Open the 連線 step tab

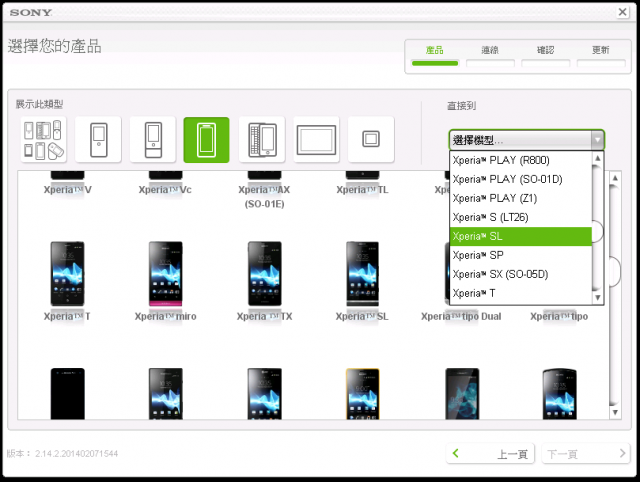coord(490,56)
